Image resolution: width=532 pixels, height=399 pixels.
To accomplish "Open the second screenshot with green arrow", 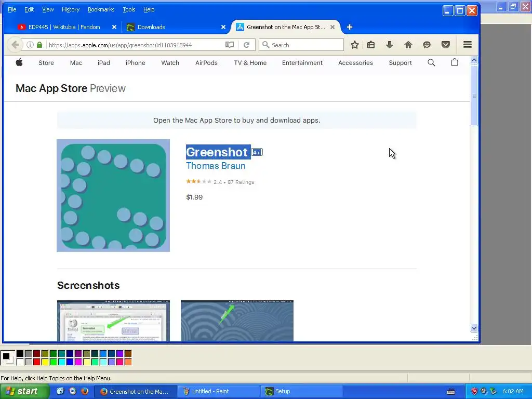I will 237,321.
